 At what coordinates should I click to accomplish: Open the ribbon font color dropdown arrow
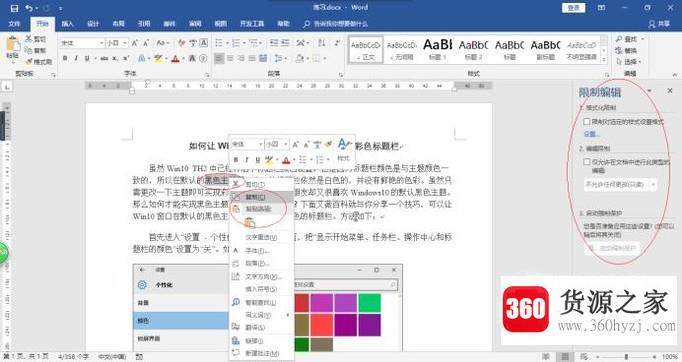point(183,58)
